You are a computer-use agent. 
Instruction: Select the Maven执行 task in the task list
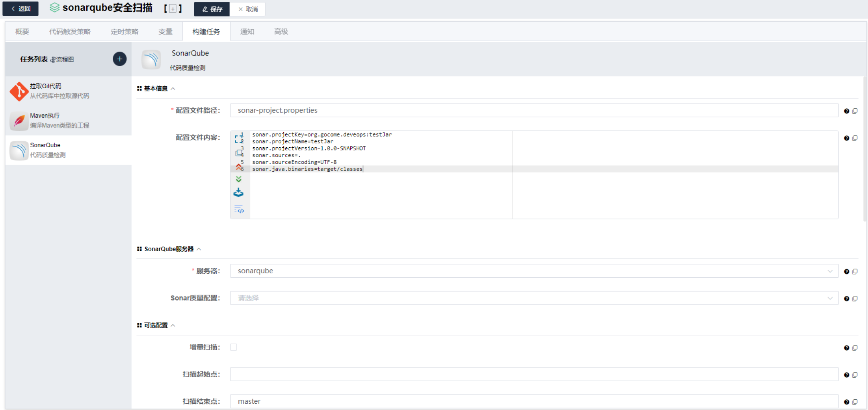pyautogui.click(x=59, y=120)
